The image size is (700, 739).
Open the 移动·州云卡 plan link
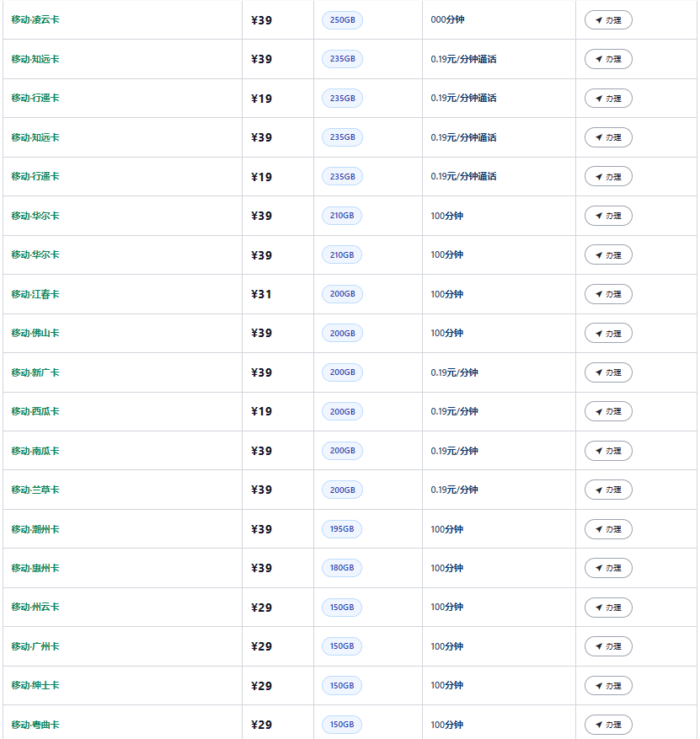click(x=35, y=607)
